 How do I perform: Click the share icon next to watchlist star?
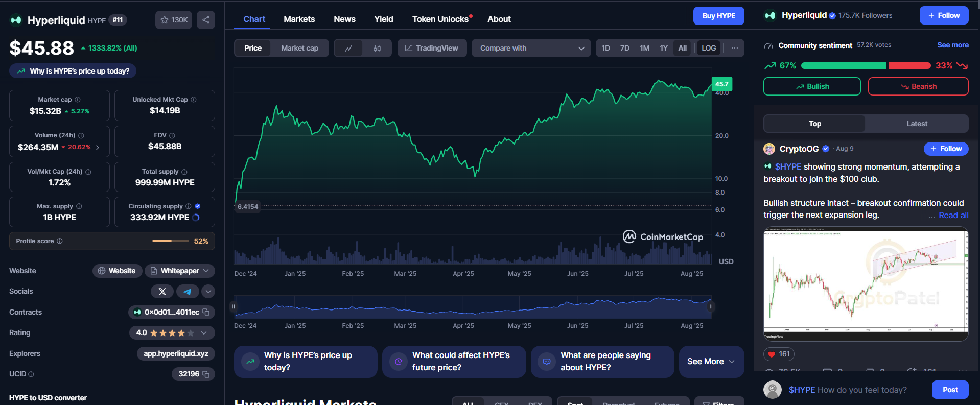(x=206, y=20)
